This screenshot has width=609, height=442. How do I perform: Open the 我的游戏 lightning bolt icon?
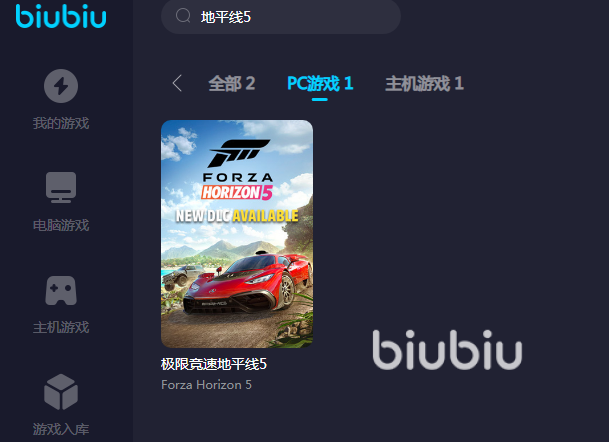click(x=61, y=86)
